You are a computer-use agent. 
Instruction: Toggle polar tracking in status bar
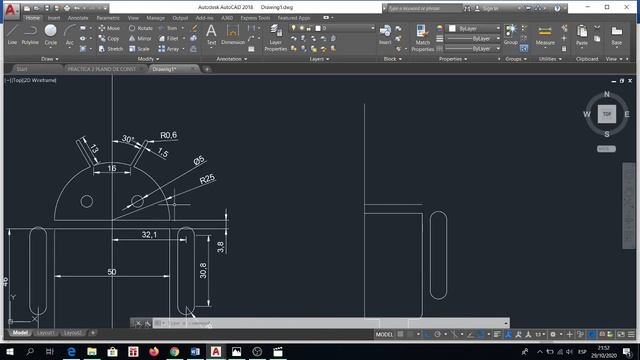pyautogui.click(x=438, y=334)
